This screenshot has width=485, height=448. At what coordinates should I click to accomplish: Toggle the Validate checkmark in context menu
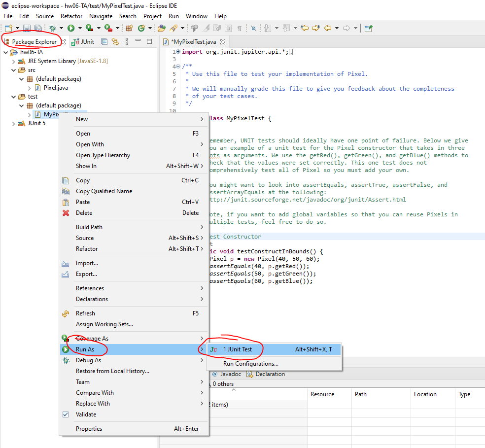point(66,414)
